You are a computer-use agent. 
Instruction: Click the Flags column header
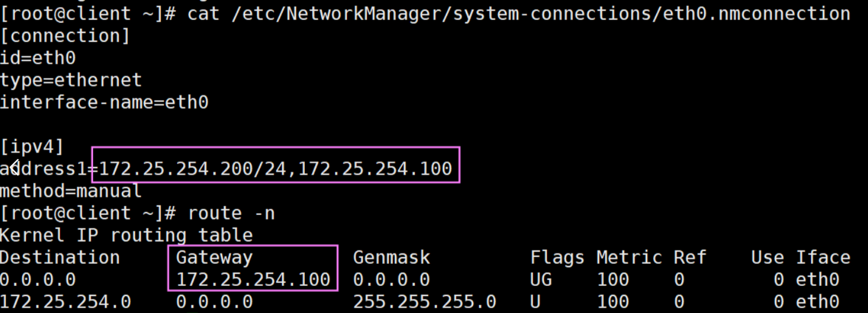point(557,257)
